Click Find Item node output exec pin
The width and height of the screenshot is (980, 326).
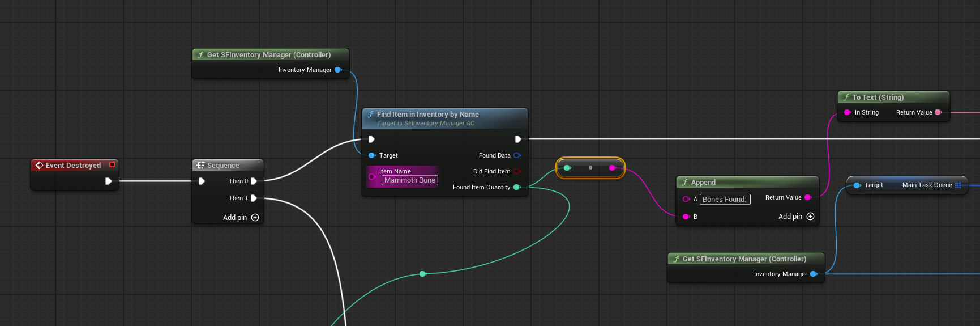point(518,139)
